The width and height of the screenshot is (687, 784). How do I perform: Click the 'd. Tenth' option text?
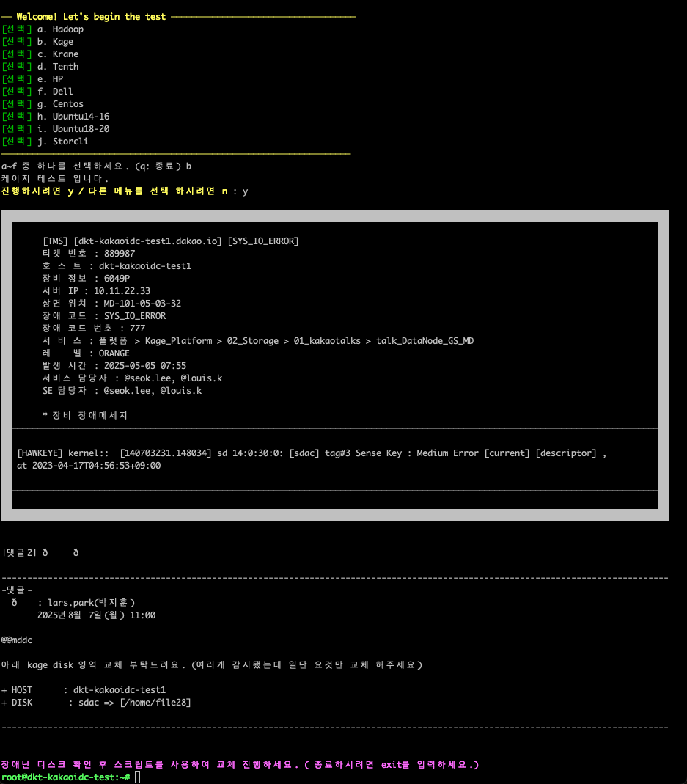pos(58,67)
